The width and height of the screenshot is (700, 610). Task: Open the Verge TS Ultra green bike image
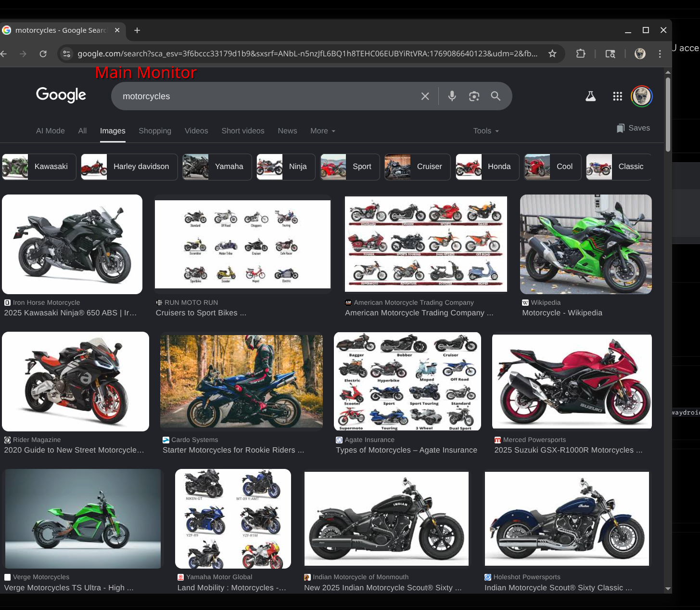pos(83,519)
